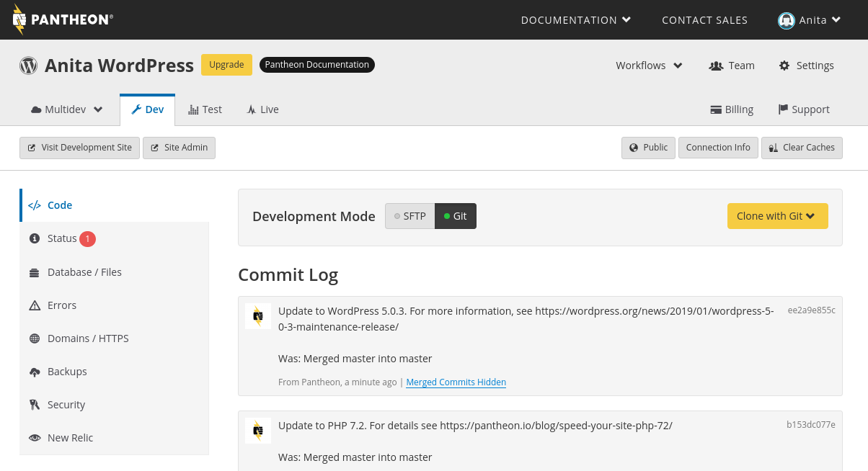Screen dimensions: 868x471
Task: Click the New Relic eye icon
Action: click(x=34, y=438)
